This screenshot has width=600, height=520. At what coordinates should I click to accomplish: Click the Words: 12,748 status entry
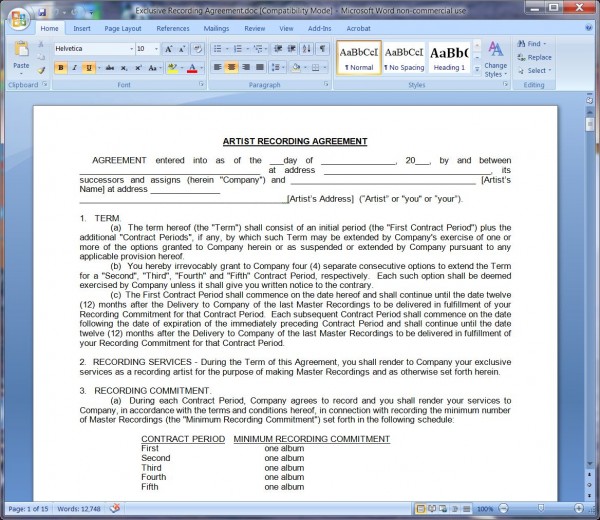(x=79, y=509)
